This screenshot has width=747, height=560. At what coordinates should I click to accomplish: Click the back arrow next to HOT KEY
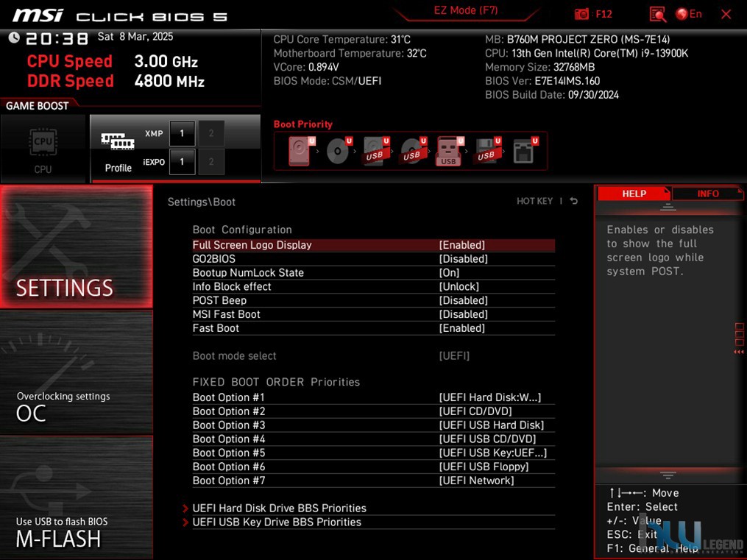574,202
